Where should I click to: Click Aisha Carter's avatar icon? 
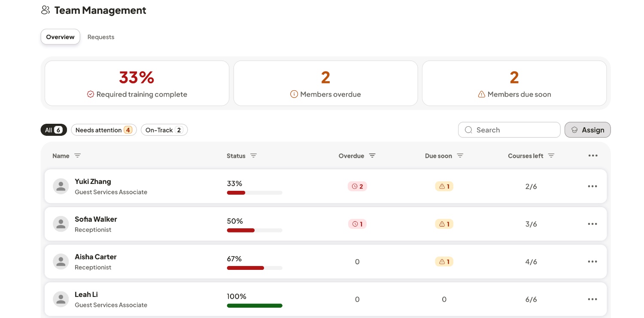click(x=61, y=262)
